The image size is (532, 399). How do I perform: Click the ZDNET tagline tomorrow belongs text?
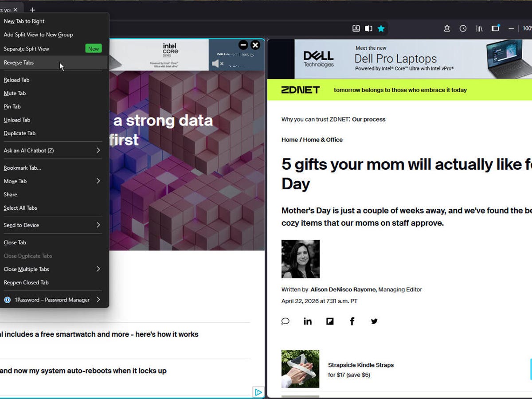(400, 90)
